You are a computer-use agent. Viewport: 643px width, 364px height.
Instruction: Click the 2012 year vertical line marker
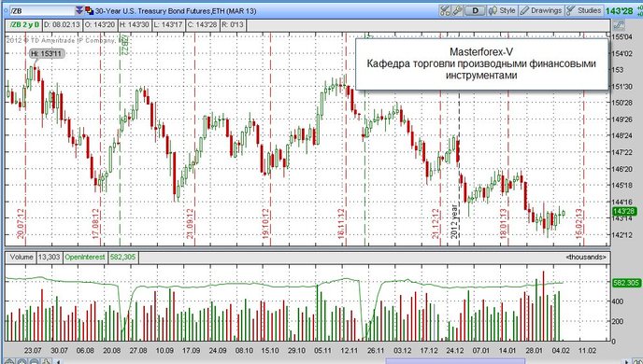(454, 221)
